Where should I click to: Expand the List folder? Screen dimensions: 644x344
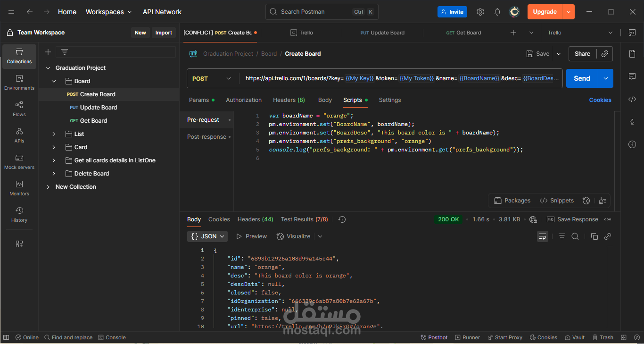[54, 134]
